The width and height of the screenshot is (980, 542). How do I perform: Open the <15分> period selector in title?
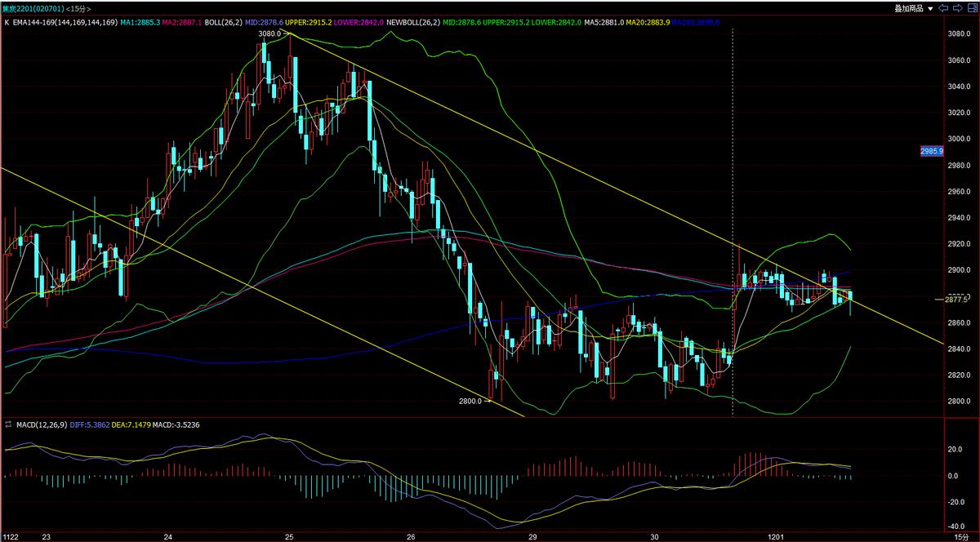70,9
